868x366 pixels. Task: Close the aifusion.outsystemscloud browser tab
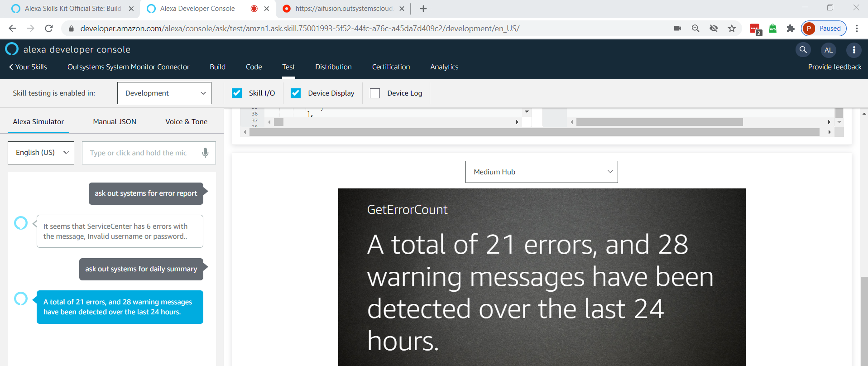[402, 9]
